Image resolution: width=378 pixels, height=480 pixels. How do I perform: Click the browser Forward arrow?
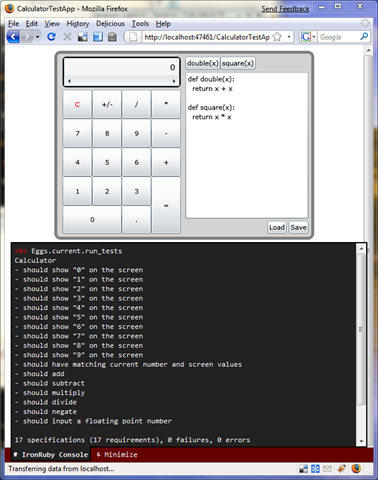(27, 37)
